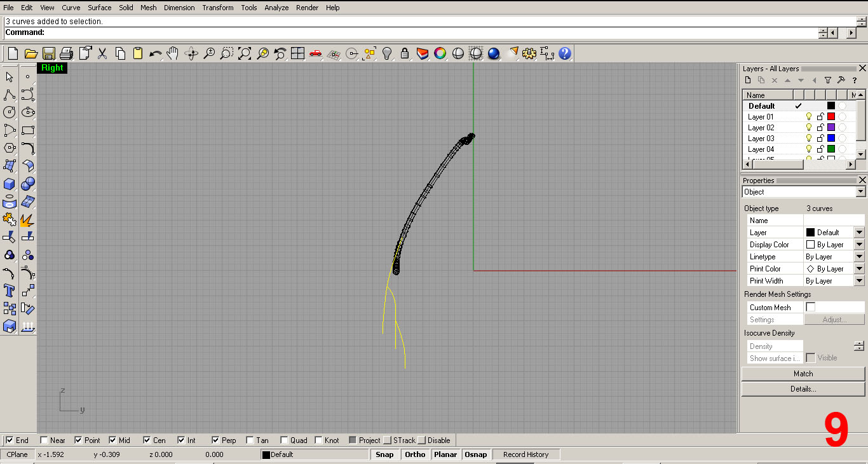This screenshot has width=868, height=464.
Task: Open a file with the folder icon
Action: (x=31, y=53)
